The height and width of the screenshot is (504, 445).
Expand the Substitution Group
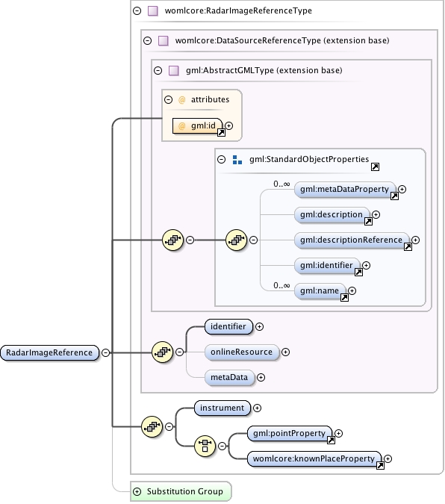137,492
